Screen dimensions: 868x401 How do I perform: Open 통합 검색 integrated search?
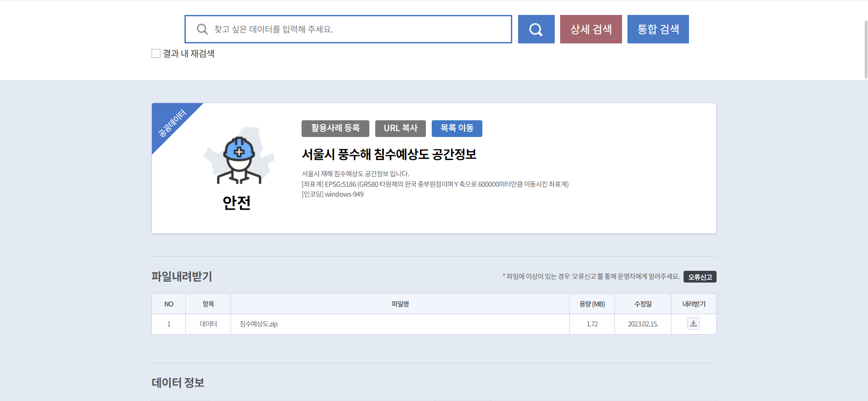[658, 29]
